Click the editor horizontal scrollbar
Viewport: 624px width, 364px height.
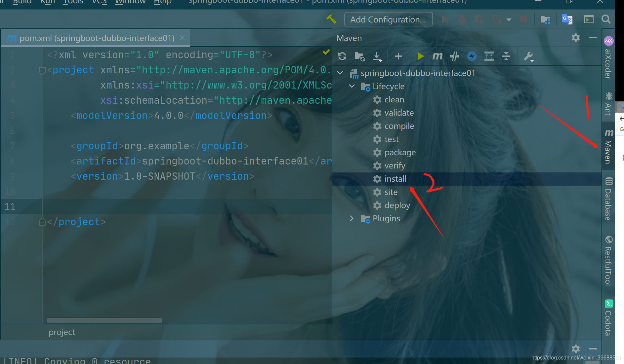tap(104, 320)
